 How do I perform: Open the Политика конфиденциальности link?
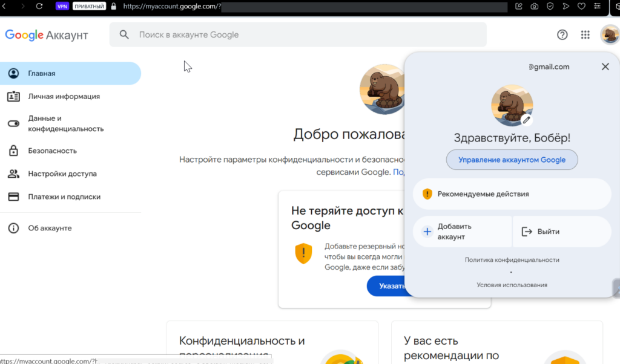[512, 260]
